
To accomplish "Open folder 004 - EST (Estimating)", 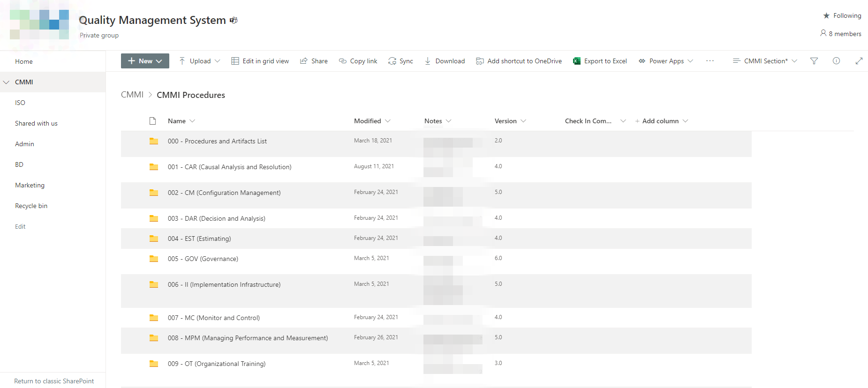I will click(199, 239).
